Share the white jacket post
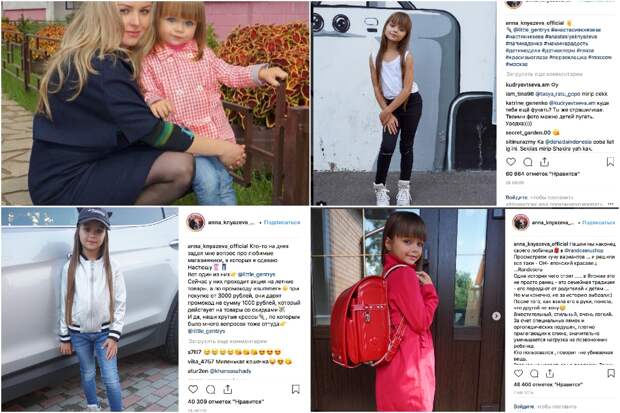The image size is (620, 413). pos(228,389)
